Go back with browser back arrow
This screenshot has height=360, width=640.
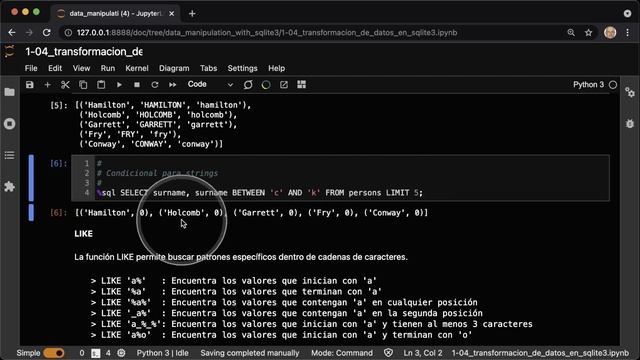click(x=12, y=33)
